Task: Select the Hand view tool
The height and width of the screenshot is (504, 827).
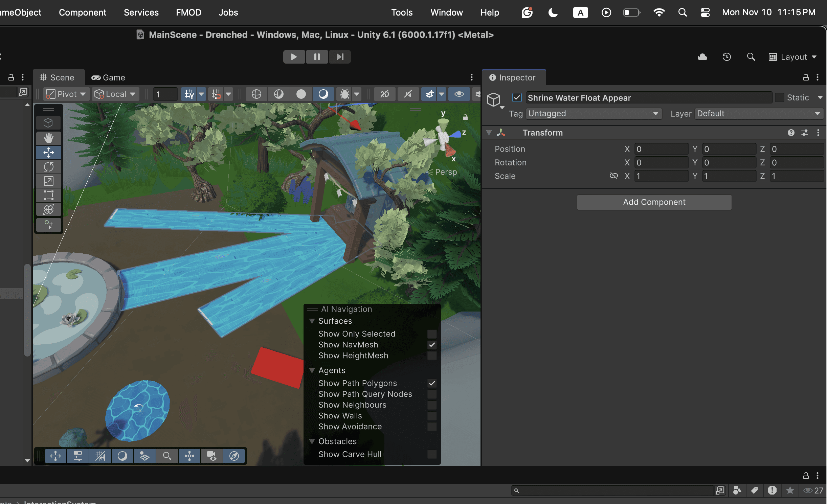Action: [48, 138]
